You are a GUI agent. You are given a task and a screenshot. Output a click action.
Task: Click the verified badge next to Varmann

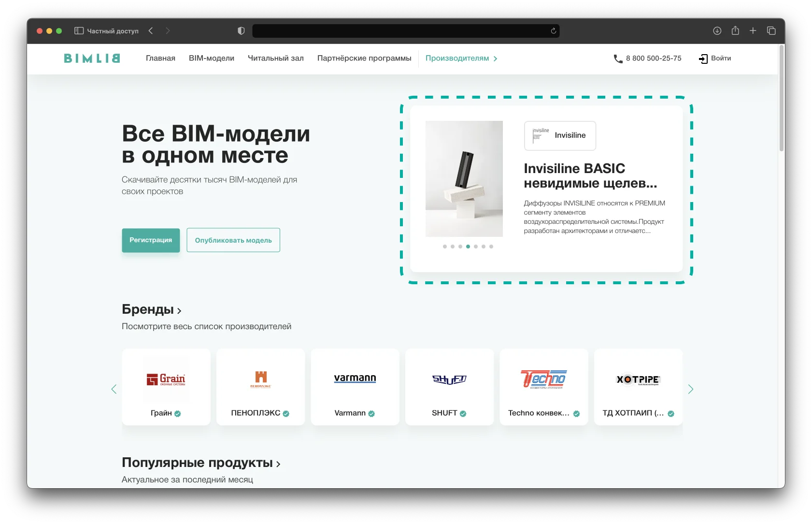[371, 413]
